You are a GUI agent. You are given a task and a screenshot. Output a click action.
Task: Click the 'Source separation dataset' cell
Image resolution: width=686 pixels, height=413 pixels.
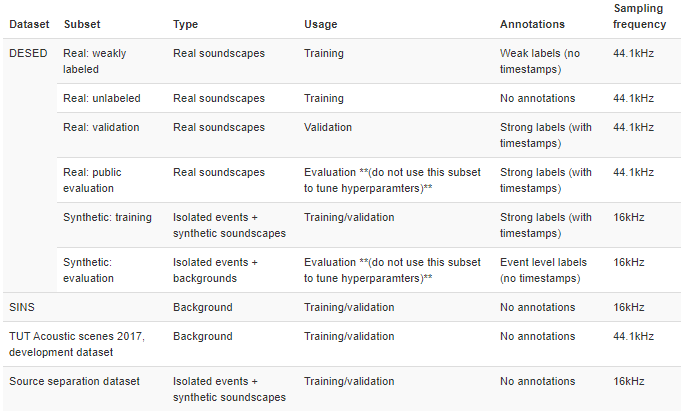pyautogui.click(x=74, y=381)
